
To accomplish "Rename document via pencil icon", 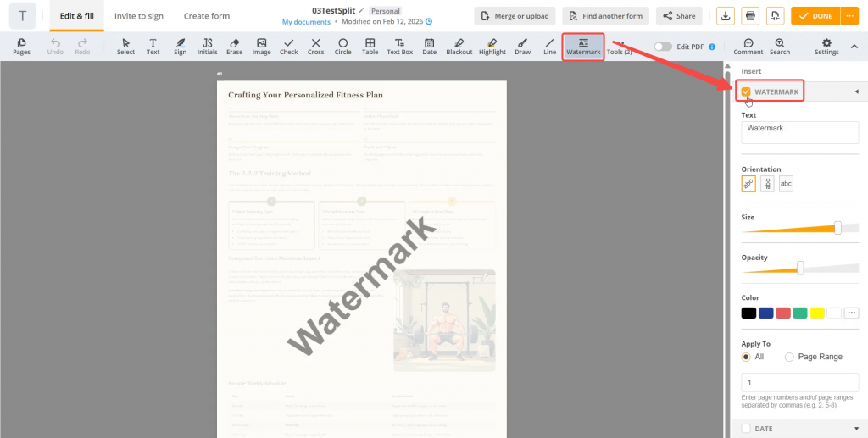I will click(x=361, y=10).
